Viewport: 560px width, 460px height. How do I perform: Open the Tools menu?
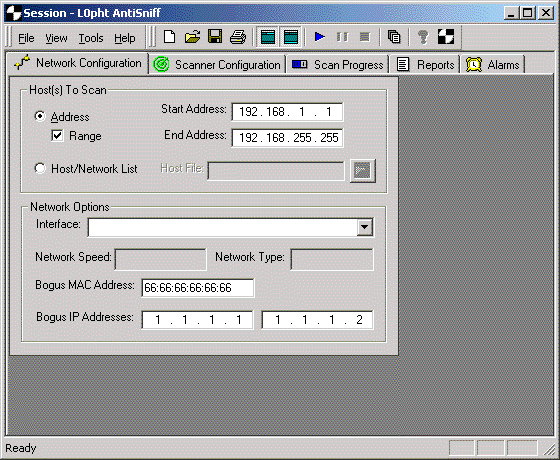coord(91,38)
